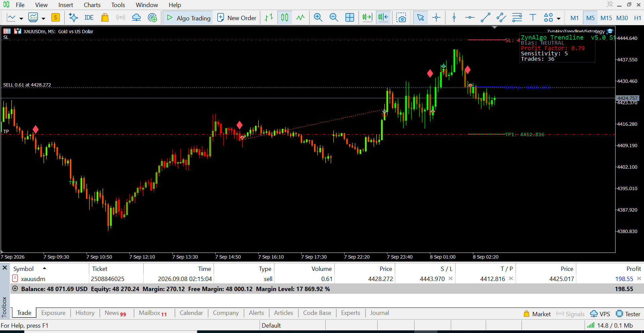The height and width of the screenshot is (333, 644).
Task: Draw an equidistant channel
Action: point(501,17)
